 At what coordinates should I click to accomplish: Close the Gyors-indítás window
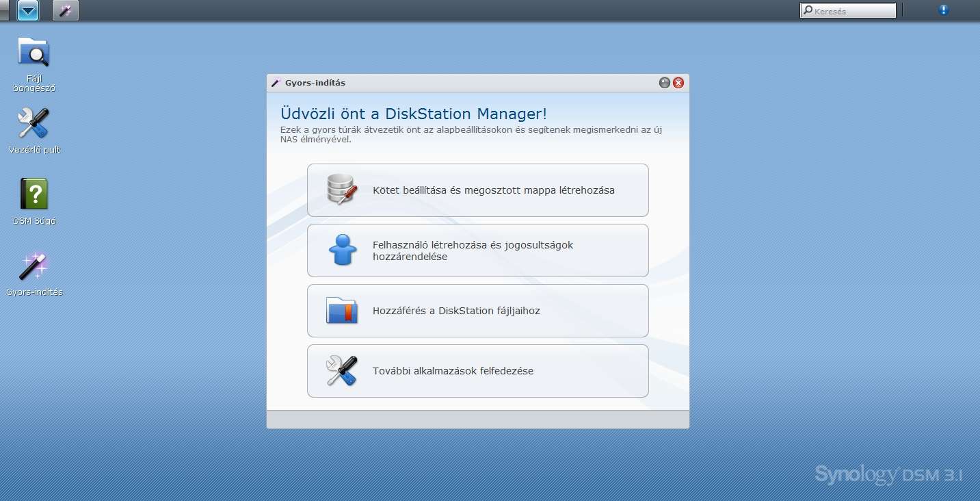pyautogui.click(x=678, y=83)
